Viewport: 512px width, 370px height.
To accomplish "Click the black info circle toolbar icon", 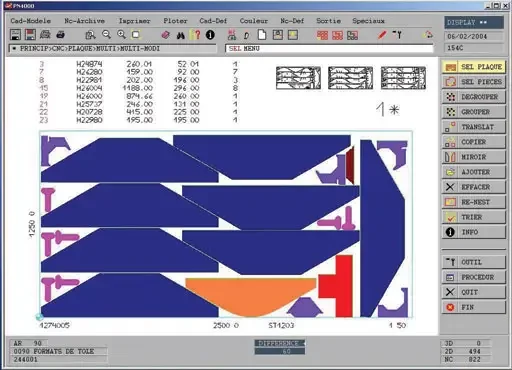I will [210, 35].
